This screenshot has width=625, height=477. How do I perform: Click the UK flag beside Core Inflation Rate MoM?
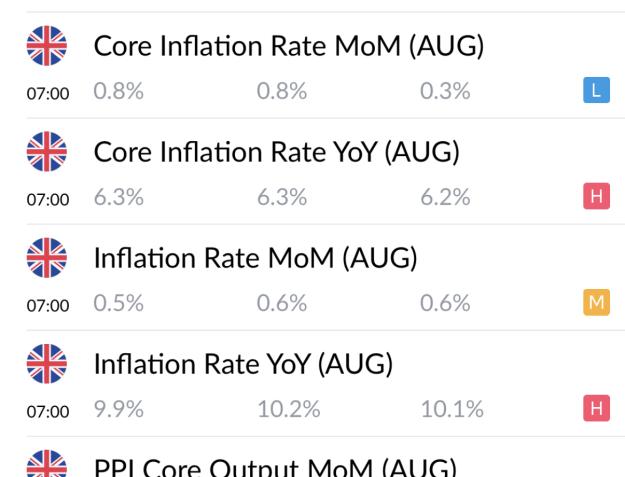47,45
